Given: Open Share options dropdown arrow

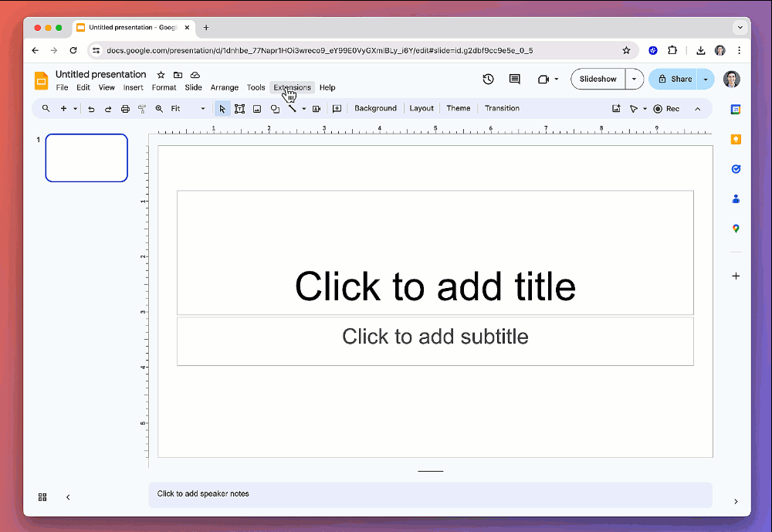Looking at the screenshot, I should 706,80.
